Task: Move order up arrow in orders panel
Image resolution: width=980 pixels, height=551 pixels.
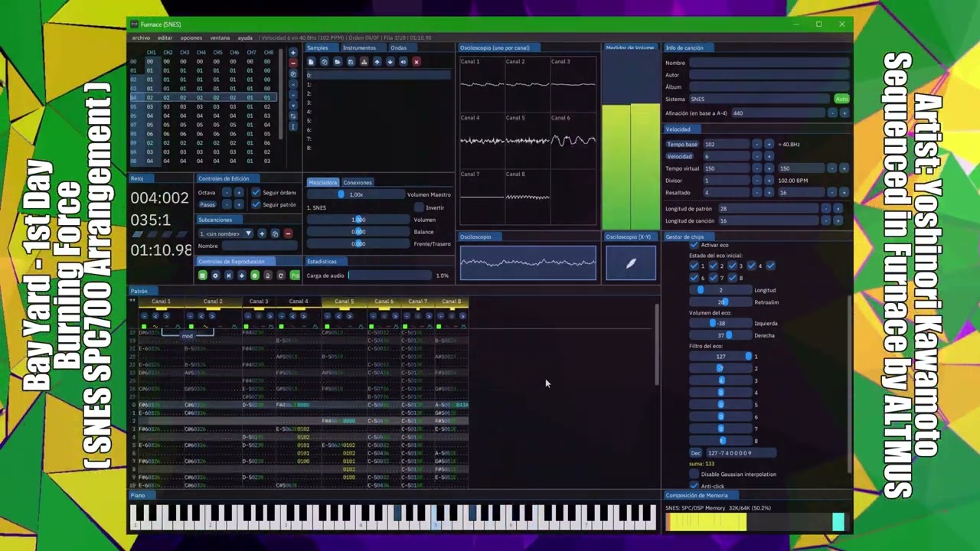Action: [293, 85]
